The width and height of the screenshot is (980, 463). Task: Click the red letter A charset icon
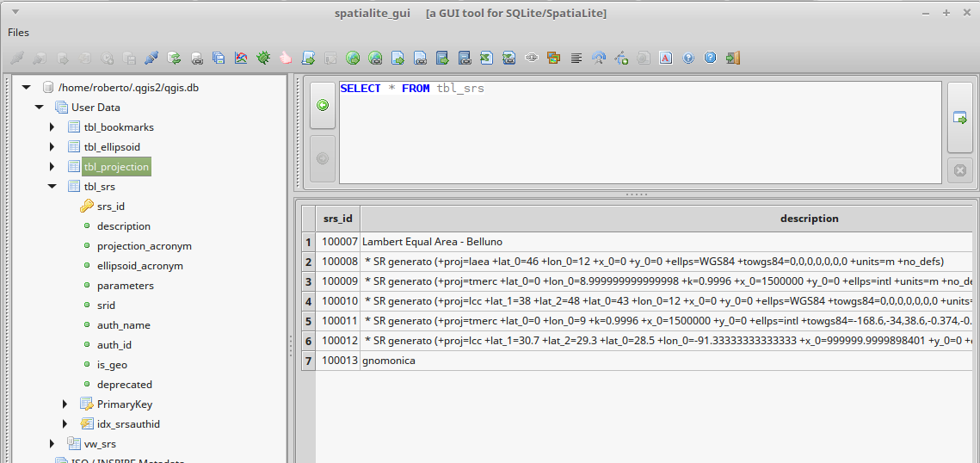[x=666, y=59]
